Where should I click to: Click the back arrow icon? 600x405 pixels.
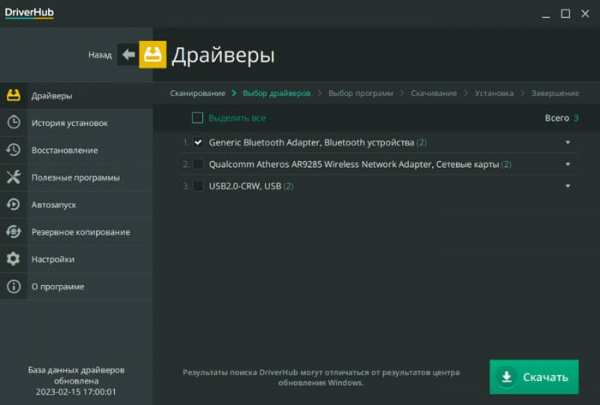[x=128, y=54]
